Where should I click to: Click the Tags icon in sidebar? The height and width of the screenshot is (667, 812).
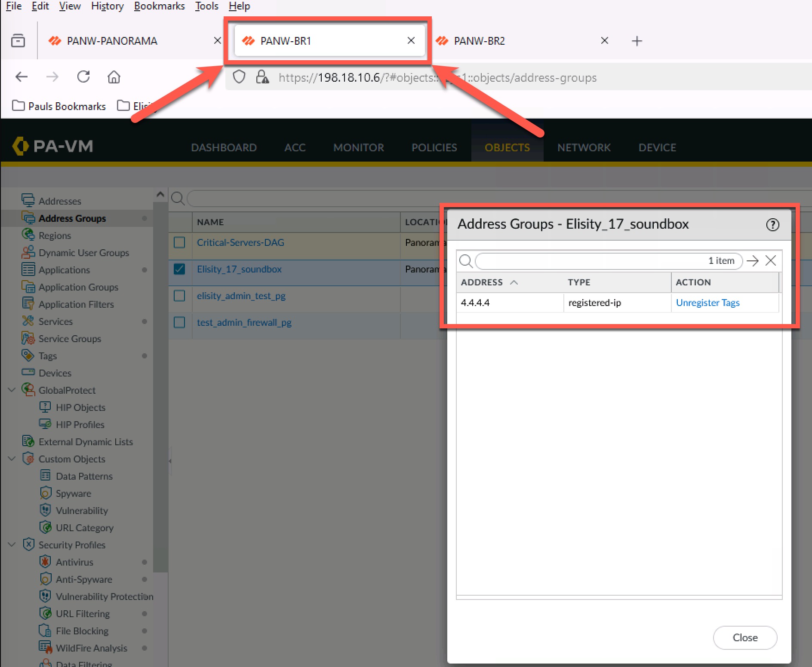coord(28,355)
